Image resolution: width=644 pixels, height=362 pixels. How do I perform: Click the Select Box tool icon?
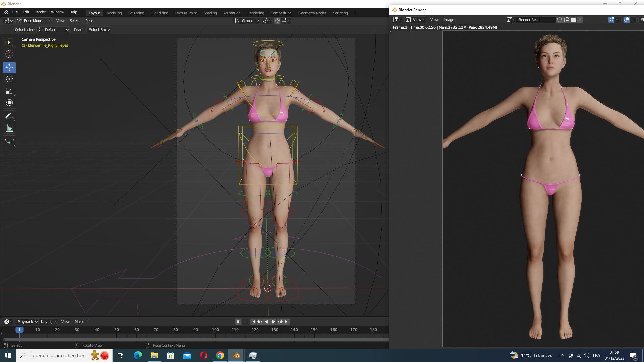click(x=9, y=42)
